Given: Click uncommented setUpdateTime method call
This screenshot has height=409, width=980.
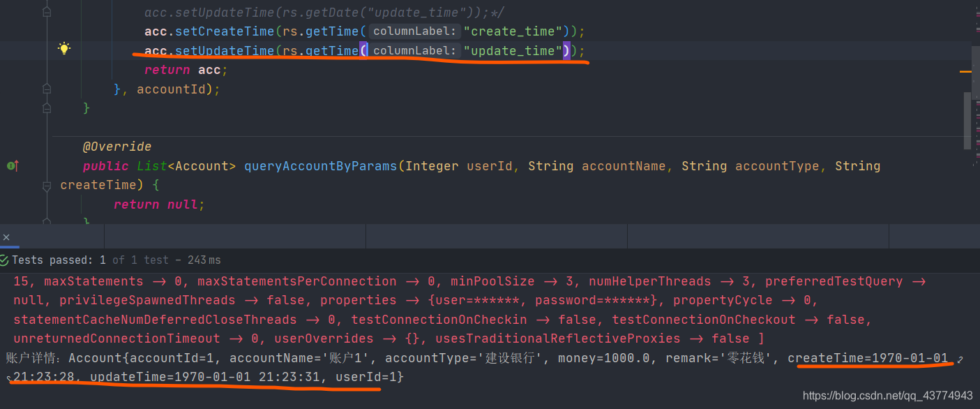Looking at the screenshot, I should tap(225, 50).
